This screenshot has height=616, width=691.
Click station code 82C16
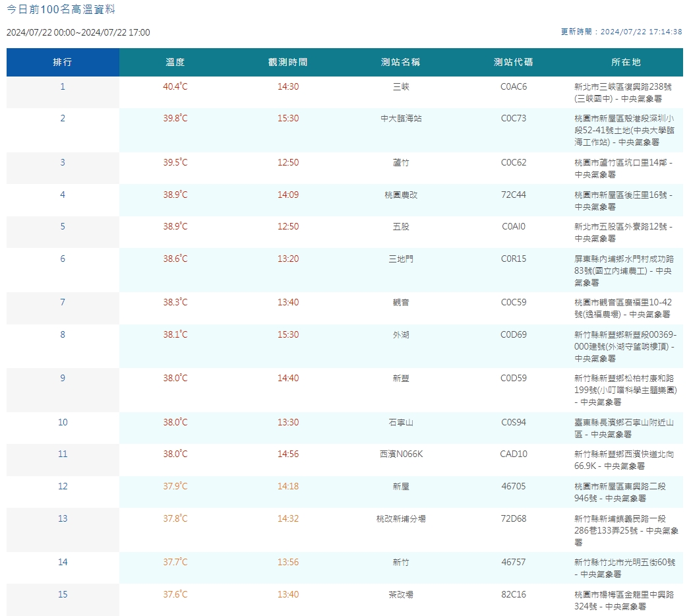(514, 594)
